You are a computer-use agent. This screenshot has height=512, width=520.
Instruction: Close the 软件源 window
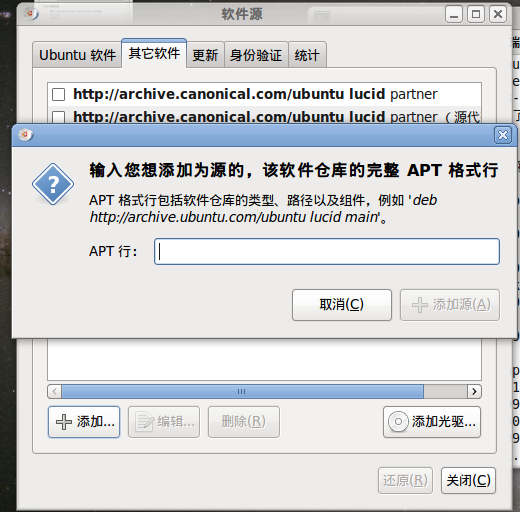coord(498,14)
